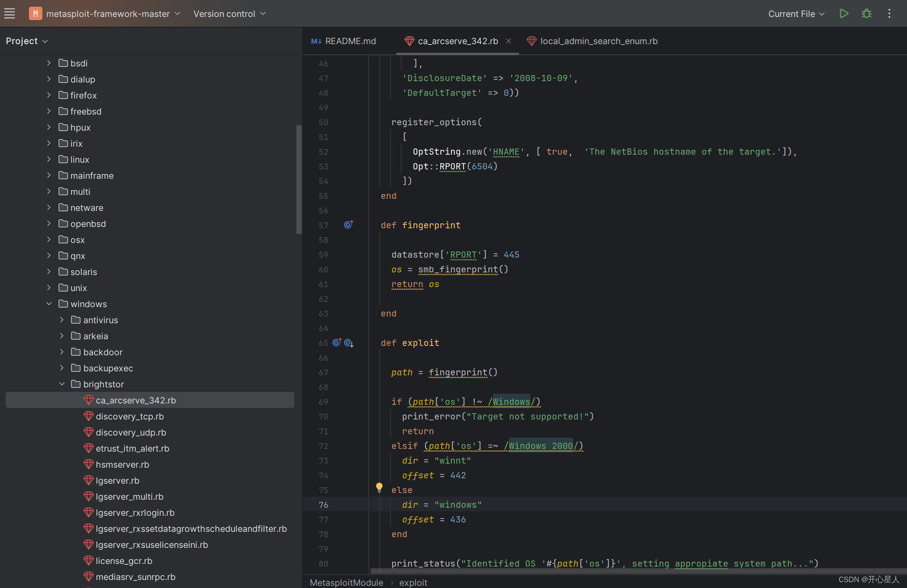The image size is (907, 588).
Task: Expand the antivirus folder
Action: 62,320
